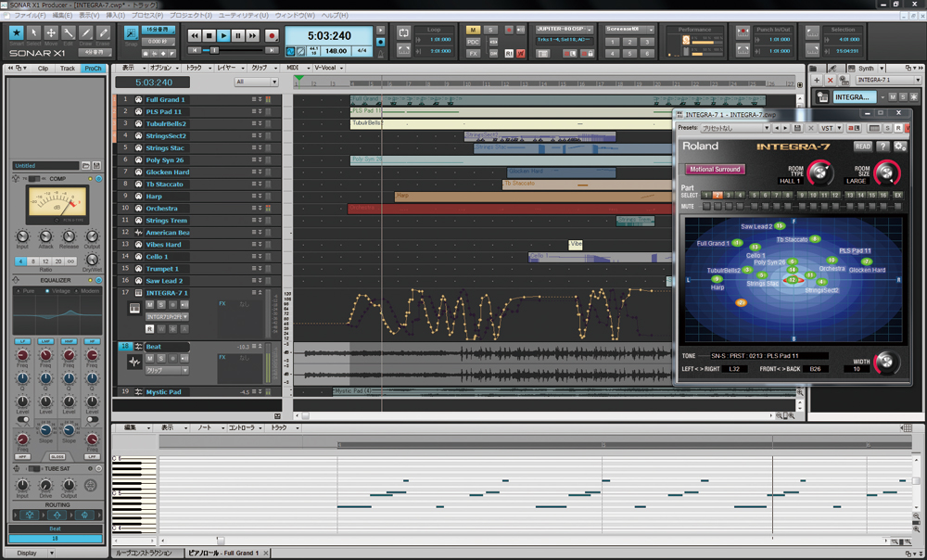
Task: Mute the INTEGRA-7 1 track
Action: click(x=149, y=304)
